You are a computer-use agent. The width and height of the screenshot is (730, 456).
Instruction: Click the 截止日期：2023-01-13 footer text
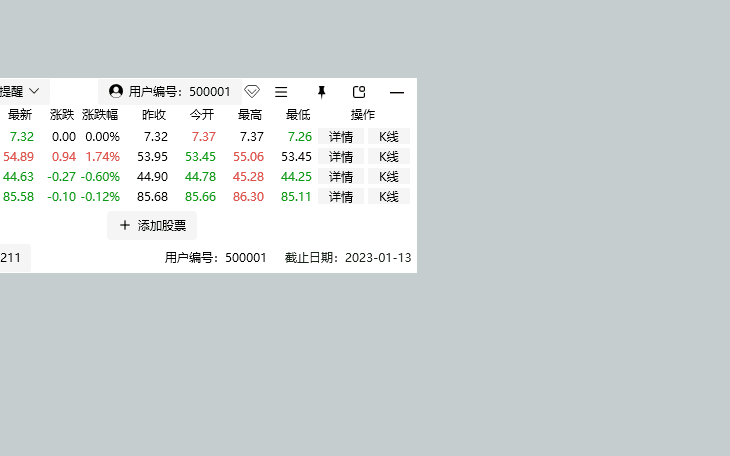coord(348,258)
